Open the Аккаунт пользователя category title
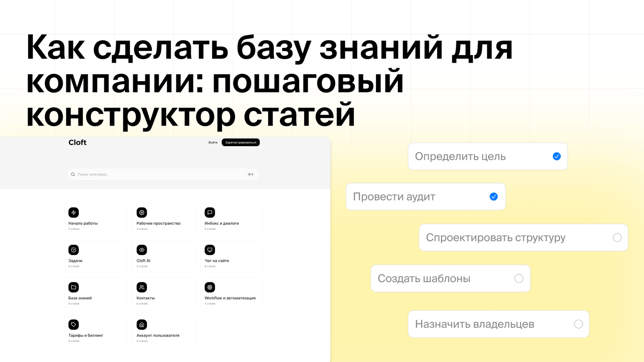The height and width of the screenshot is (362, 644). (x=158, y=335)
